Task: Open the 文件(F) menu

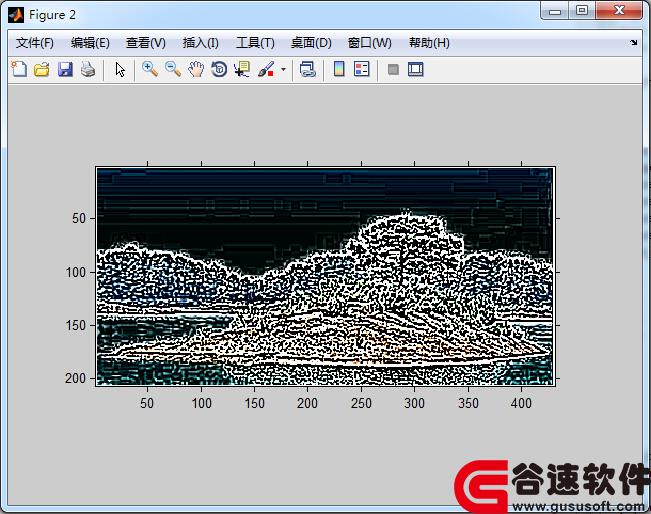Action: (35, 43)
